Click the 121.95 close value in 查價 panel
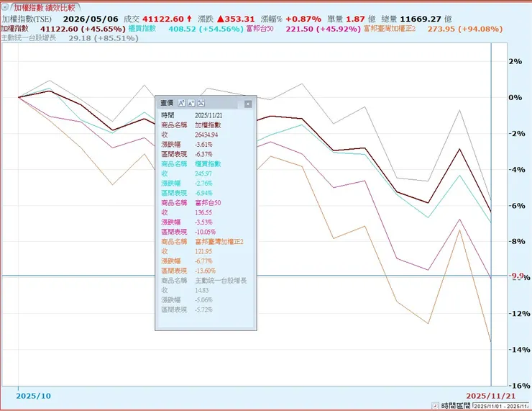Viewport: 532px width, 411px height. [x=203, y=251]
